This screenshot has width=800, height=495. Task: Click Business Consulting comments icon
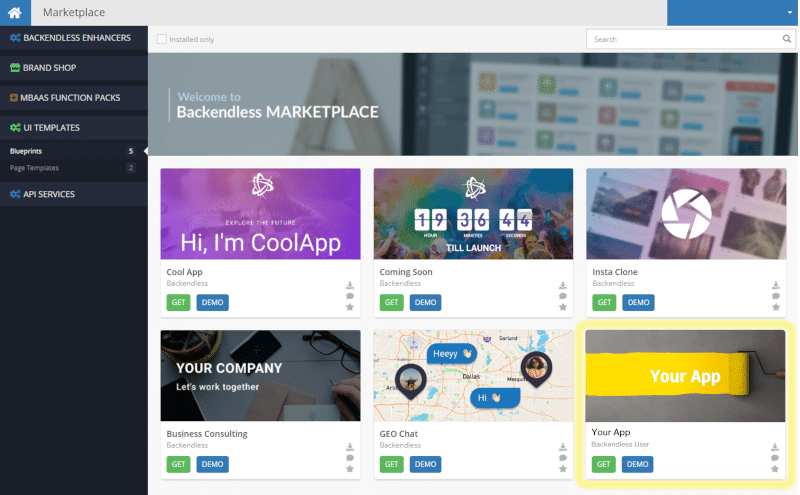click(350, 458)
